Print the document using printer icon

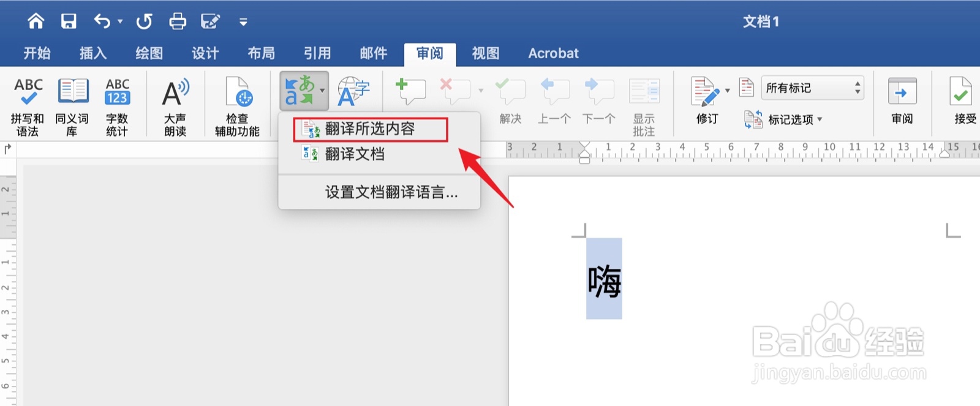[178, 21]
